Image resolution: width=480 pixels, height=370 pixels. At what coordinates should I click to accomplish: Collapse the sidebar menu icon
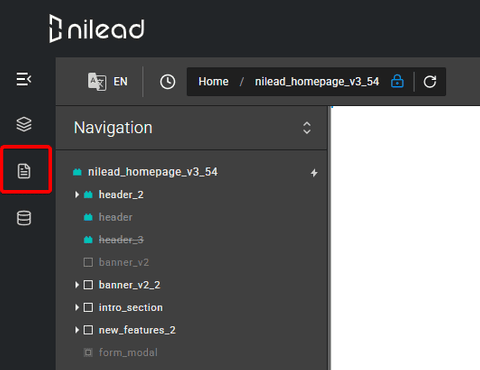pyautogui.click(x=24, y=79)
